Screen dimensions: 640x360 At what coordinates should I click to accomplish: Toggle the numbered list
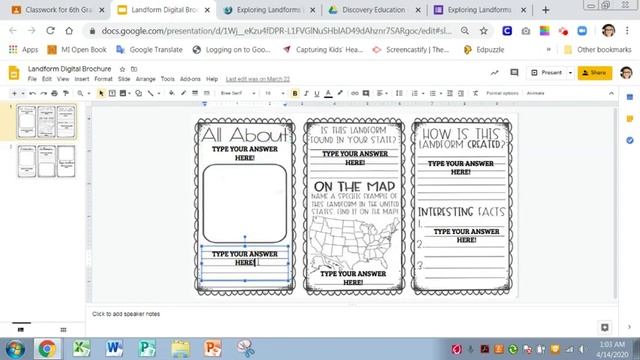coord(415,93)
